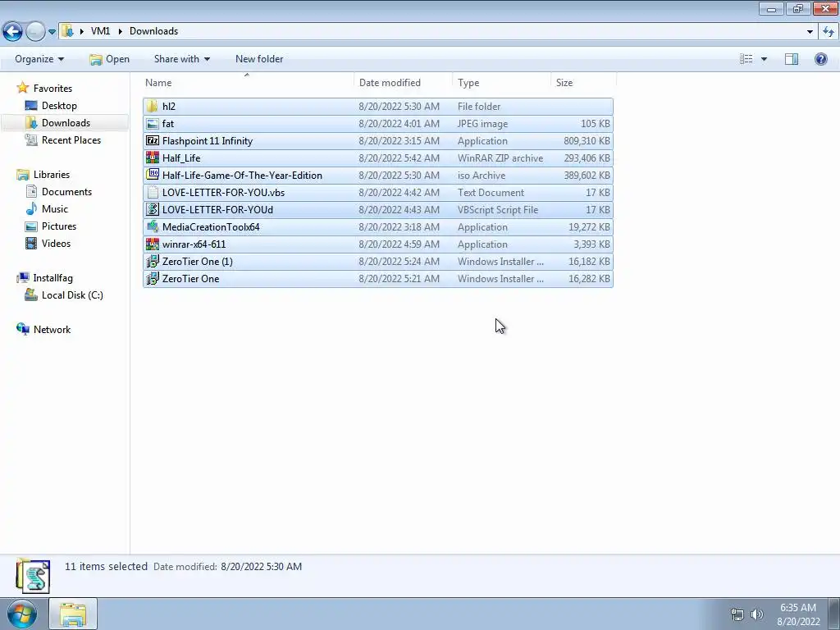Create a New folder
Viewport: 840px width, 630px height.
(x=259, y=59)
